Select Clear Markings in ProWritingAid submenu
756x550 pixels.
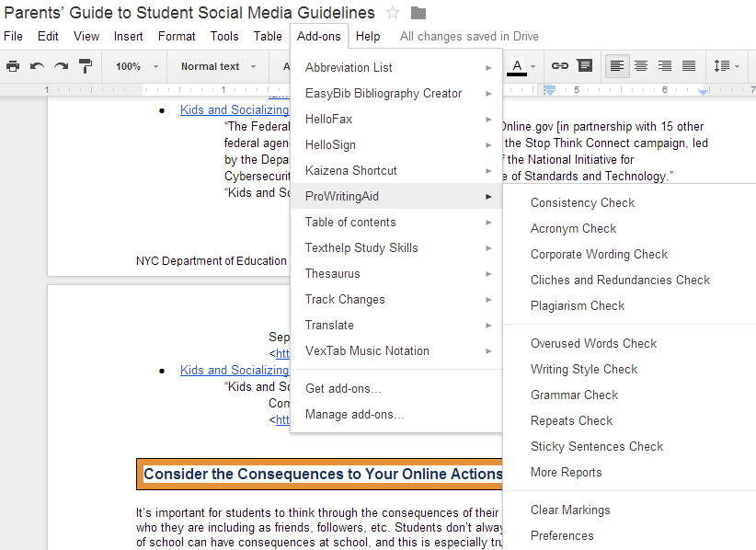click(629, 510)
